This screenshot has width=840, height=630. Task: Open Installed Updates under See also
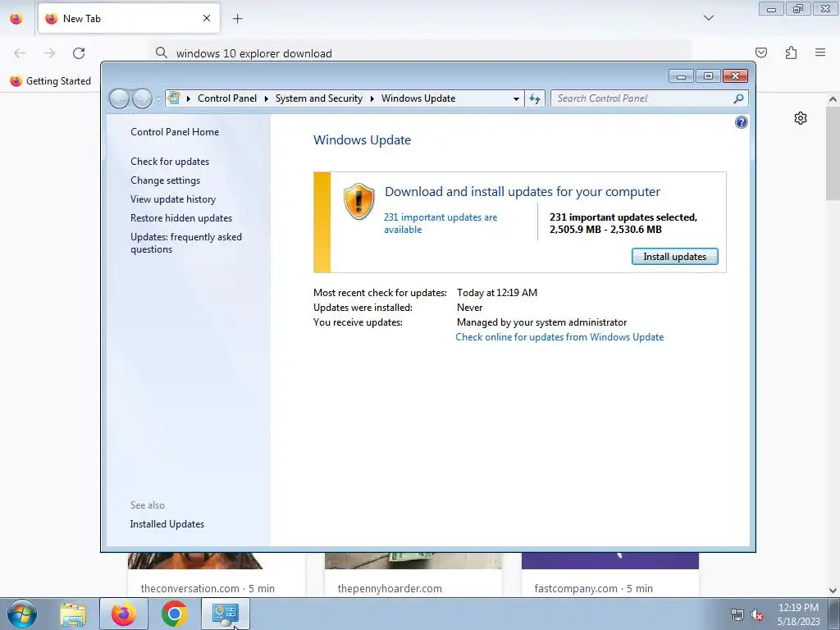tap(167, 524)
